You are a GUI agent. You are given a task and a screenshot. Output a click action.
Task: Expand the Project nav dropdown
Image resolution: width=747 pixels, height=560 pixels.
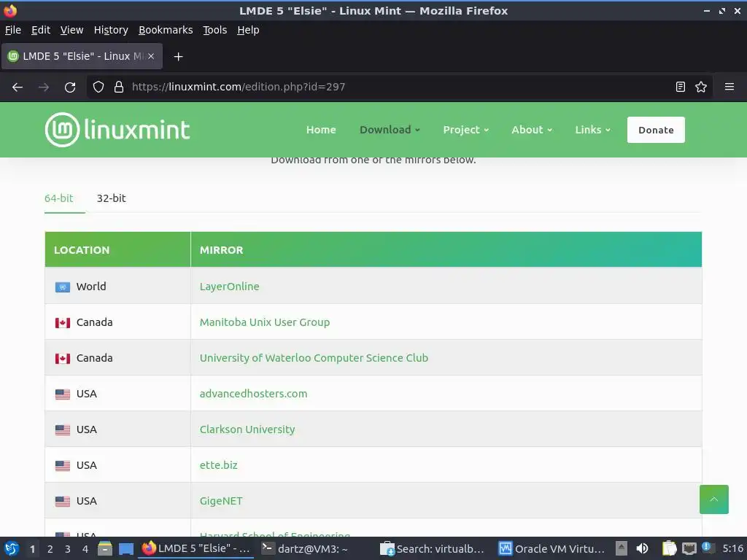[465, 130]
